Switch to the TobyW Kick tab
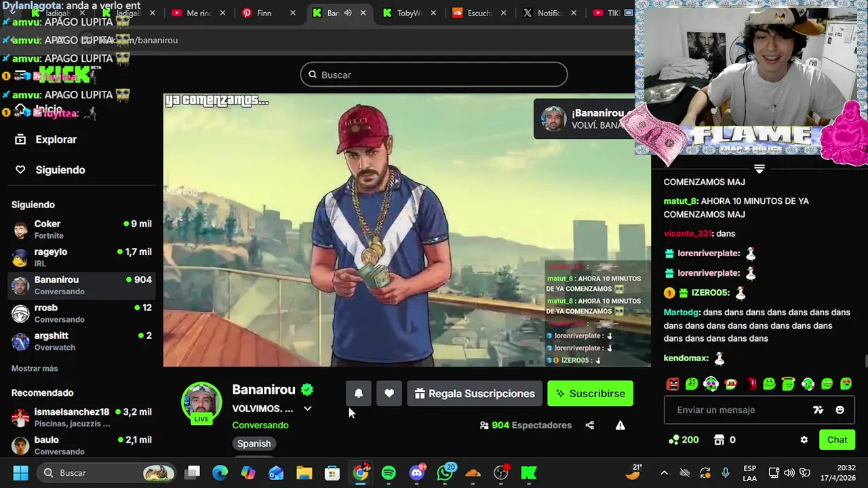 click(x=409, y=13)
